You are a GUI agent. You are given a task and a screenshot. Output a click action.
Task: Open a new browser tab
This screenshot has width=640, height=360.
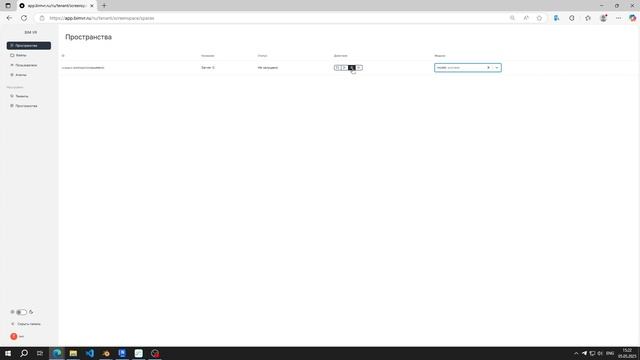point(104,6)
